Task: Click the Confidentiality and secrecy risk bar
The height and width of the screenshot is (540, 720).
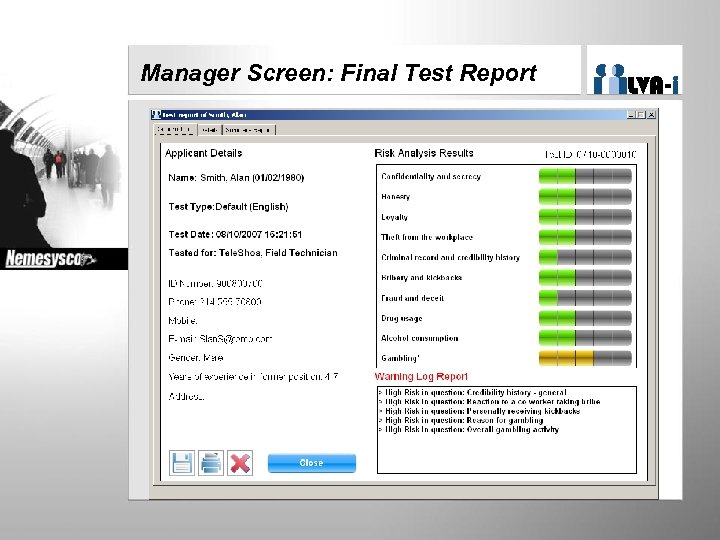Action: tap(585, 176)
